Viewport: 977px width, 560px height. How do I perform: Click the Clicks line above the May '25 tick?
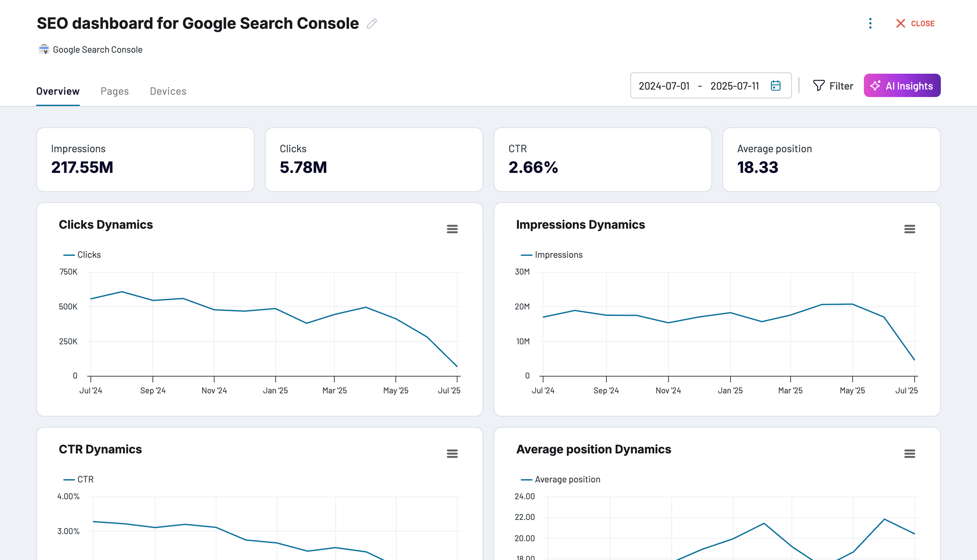[396, 319]
